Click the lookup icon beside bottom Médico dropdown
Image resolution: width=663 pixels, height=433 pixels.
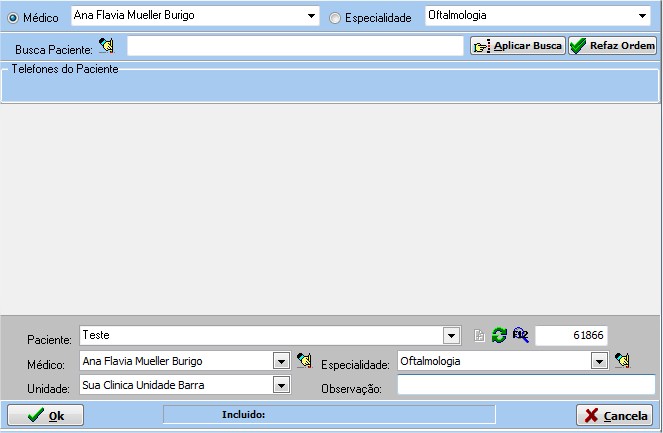pos(304,360)
